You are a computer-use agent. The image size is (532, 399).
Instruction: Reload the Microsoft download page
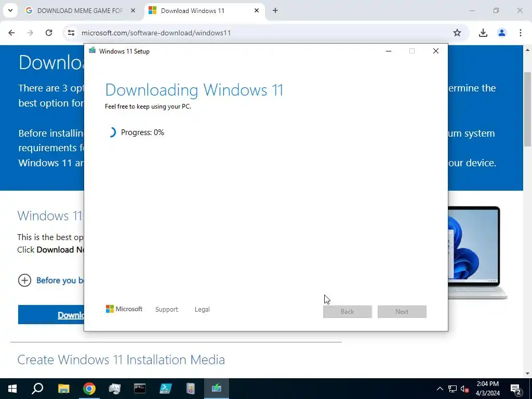[49, 33]
